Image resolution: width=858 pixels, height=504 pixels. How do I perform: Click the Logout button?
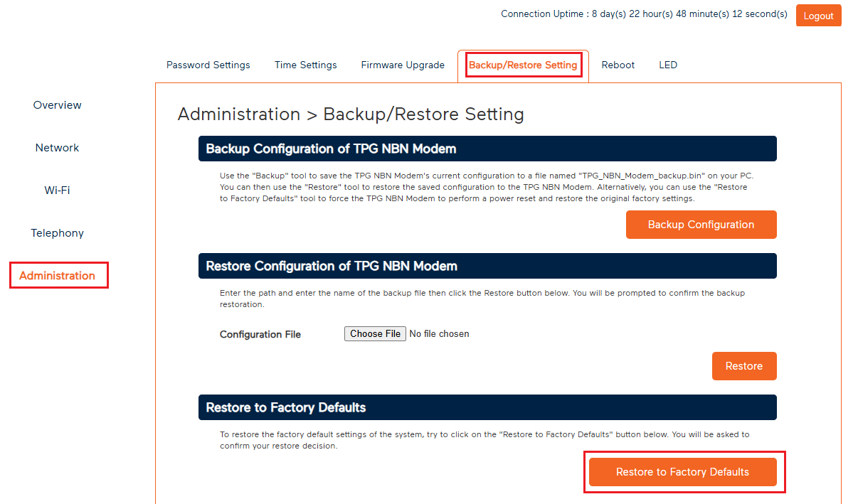tap(818, 15)
